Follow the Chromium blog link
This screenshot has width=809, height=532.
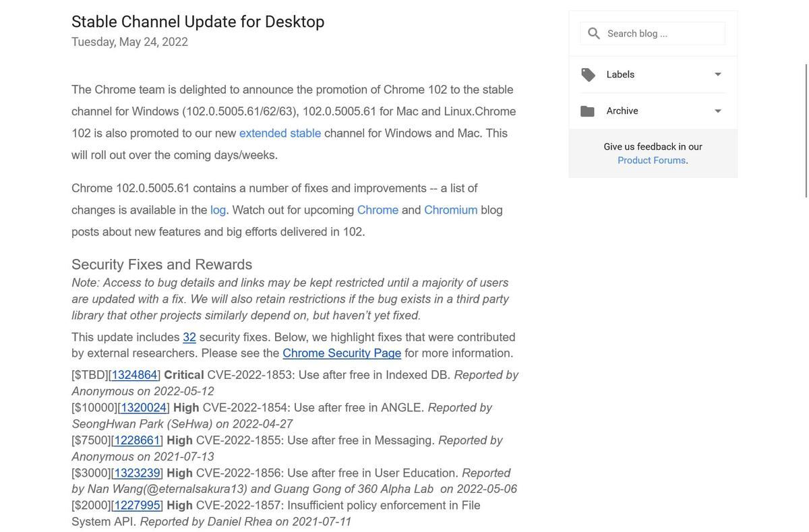(x=451, y=210)
